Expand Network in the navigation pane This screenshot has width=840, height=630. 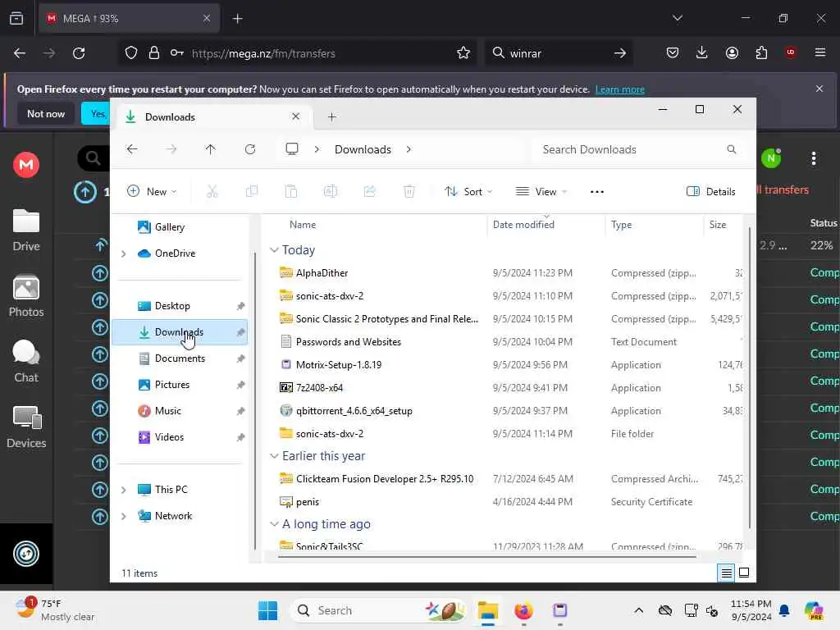pyautogui.click(x=124, y=516)
